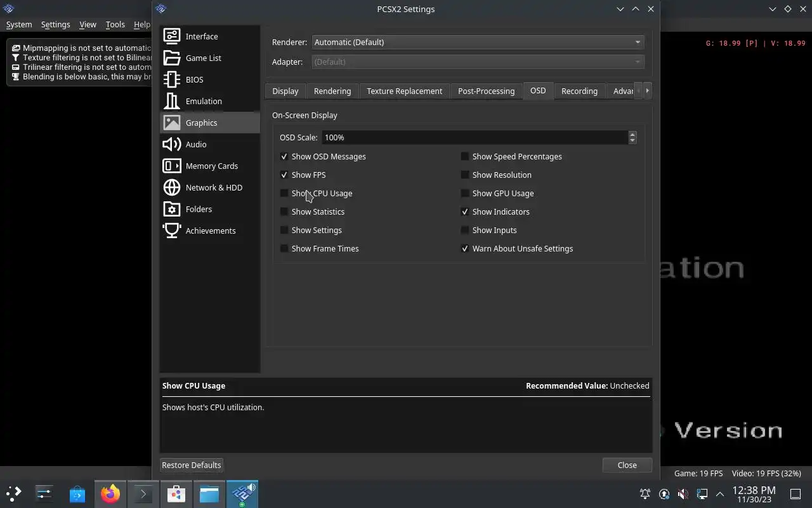
Task: Open the Texture Replacement tab
Action: (405, 91)
